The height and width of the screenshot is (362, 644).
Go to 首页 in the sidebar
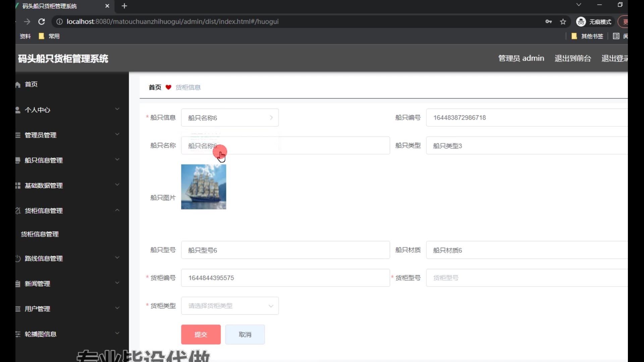(x=31, y=84)
